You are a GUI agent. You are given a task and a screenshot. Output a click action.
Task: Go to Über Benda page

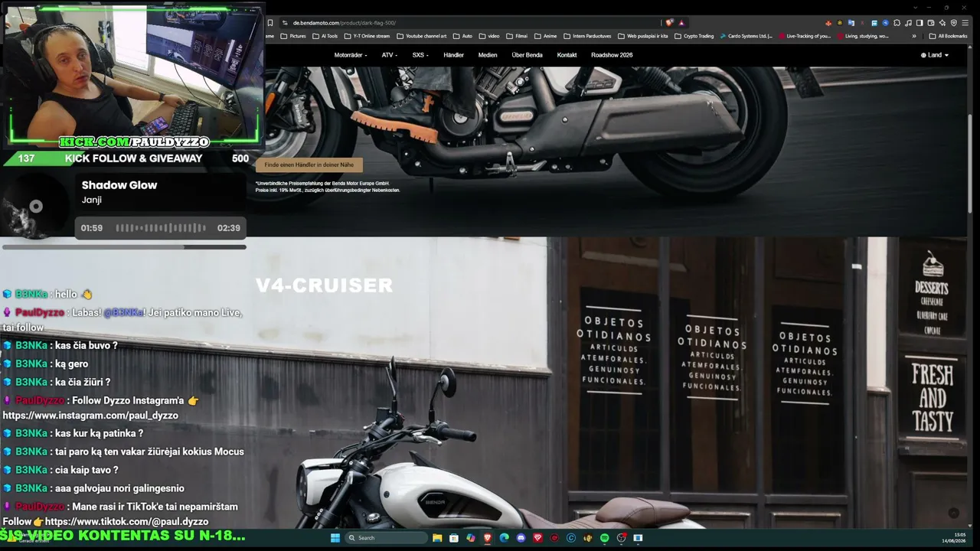[527, 55]
